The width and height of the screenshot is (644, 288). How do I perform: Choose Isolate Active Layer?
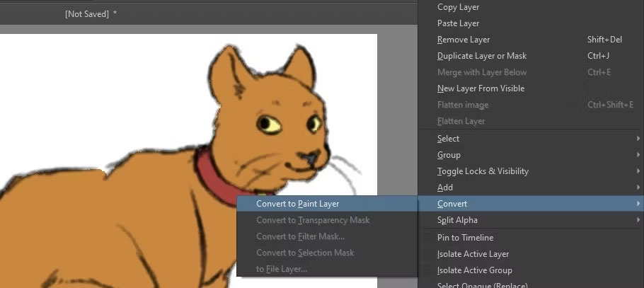531,254
